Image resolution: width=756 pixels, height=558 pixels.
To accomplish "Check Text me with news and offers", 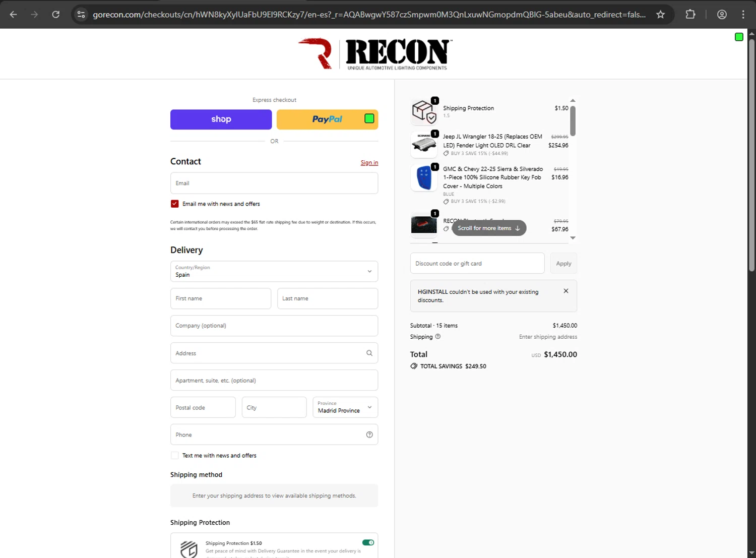I will click(174, 455).
